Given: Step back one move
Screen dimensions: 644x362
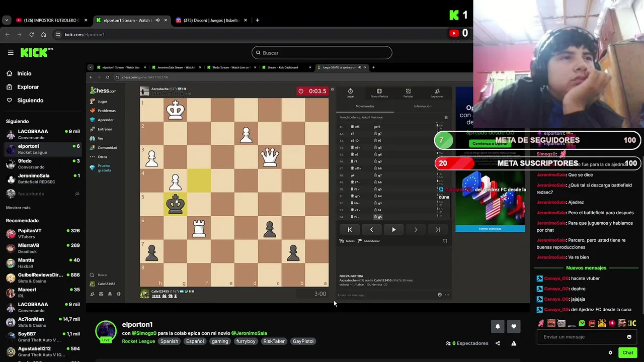Looking at the screenshot, I should pyautogui.click(x=372, y=230).
